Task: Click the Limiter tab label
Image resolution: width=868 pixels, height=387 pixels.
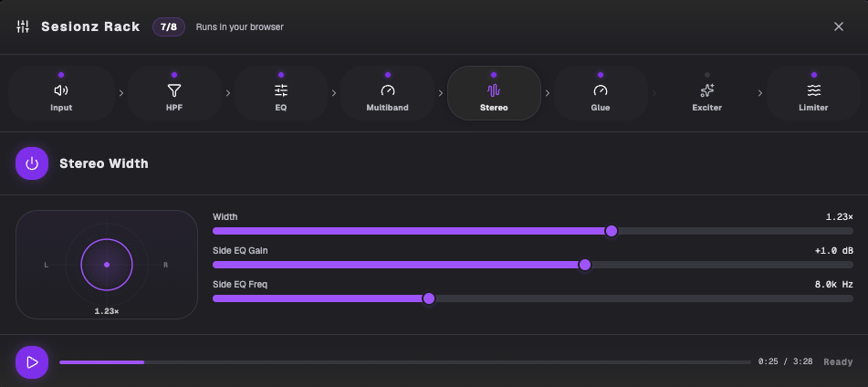Action: coord(814,108)
